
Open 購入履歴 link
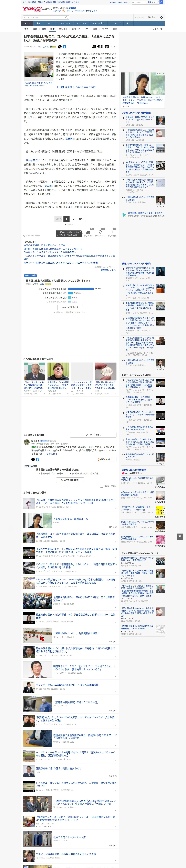point(152,17)
